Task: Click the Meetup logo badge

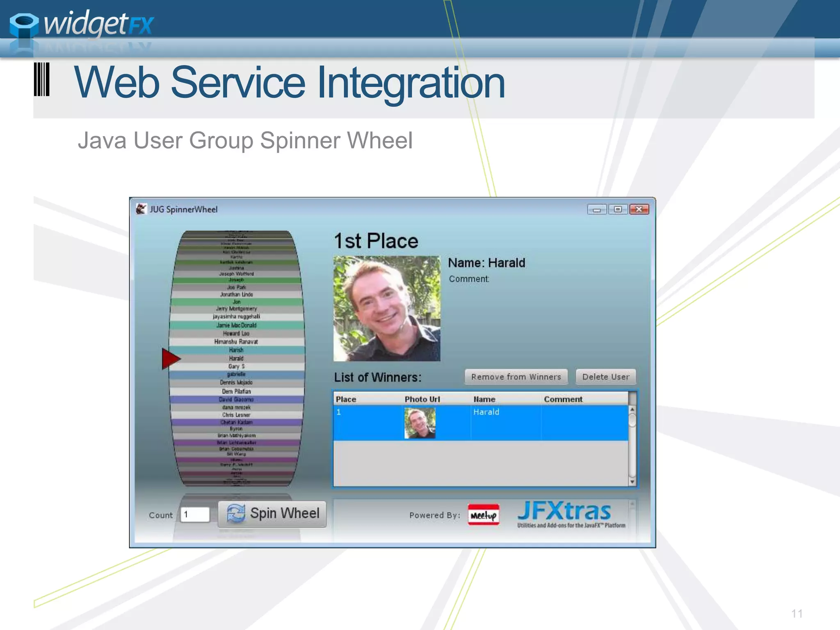Action: pyautogui.click(x=484, y=515)
